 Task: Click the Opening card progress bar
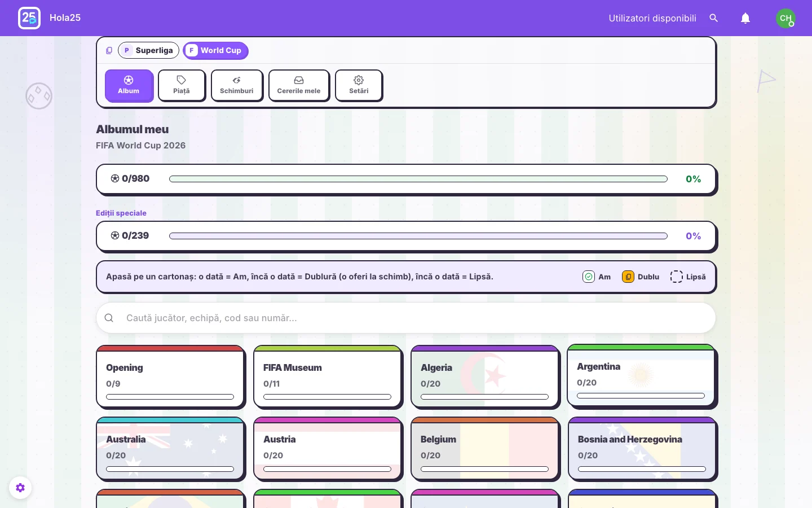pyautogui.click(x=170, y=397)
